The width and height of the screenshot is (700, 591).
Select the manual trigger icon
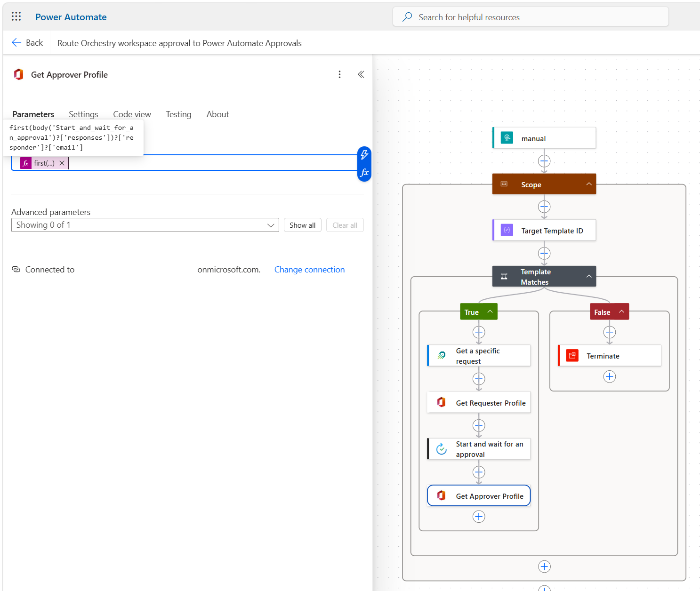click(507, 138)
